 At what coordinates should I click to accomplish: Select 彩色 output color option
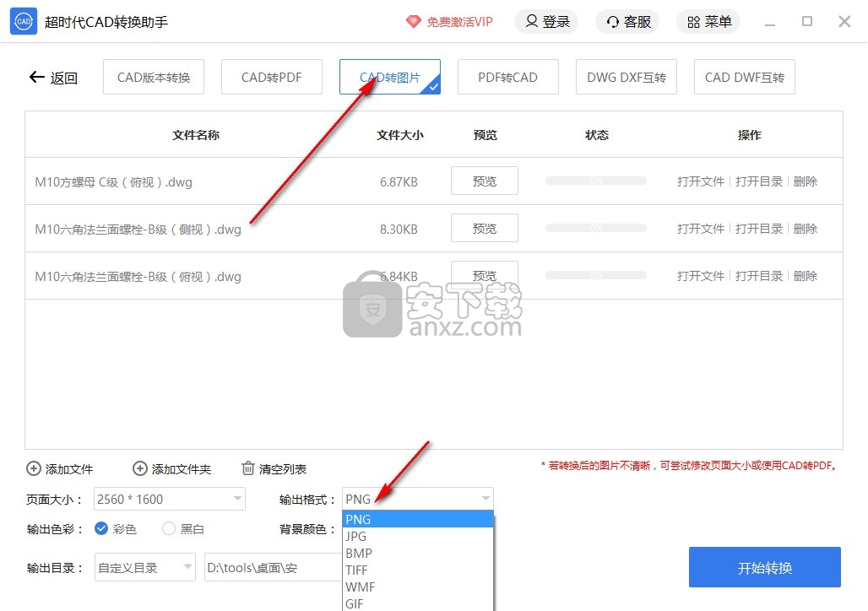point(100,528)
